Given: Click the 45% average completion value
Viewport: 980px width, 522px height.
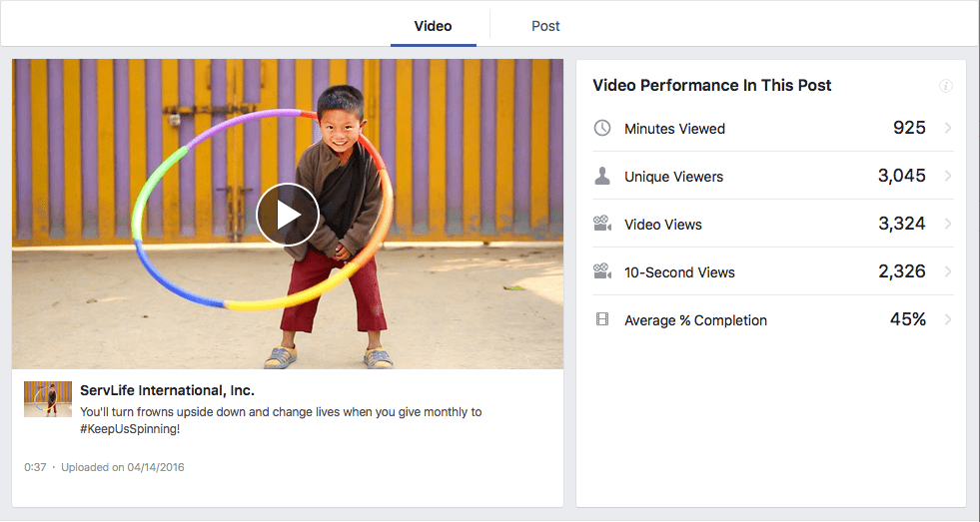Looking at the screenshot, I should click(907, 319).
